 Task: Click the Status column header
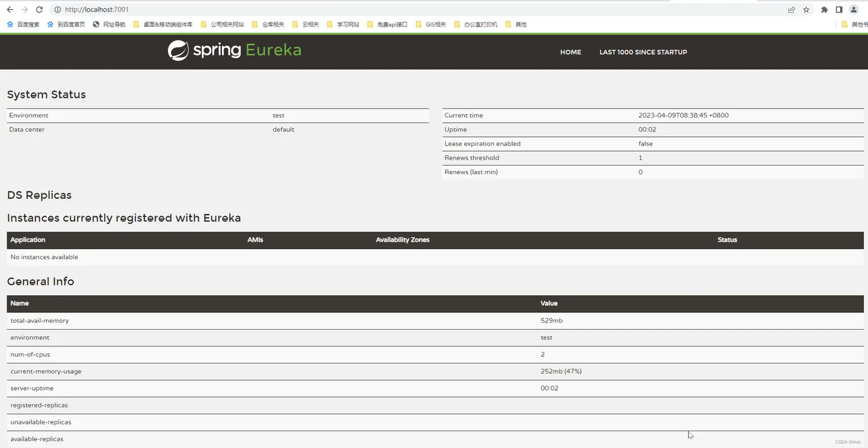(727, 240)
